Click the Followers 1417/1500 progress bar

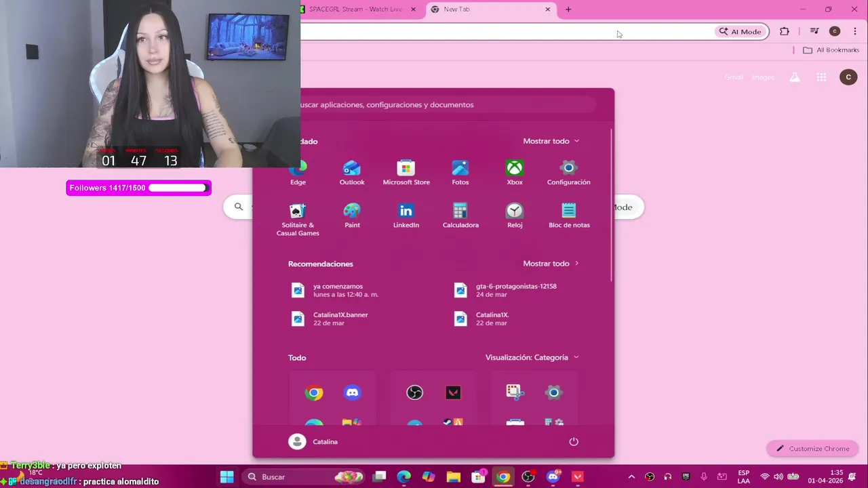pos(138,188)
